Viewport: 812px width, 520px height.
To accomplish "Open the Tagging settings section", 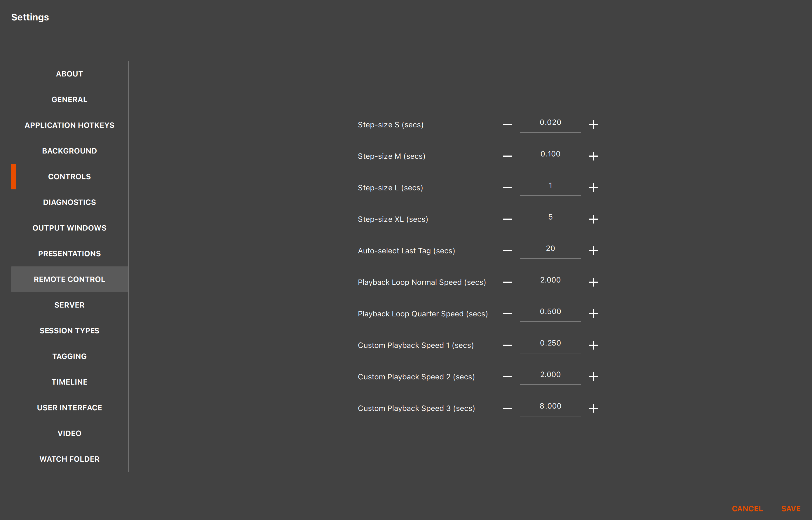I will tap(69, 356).
